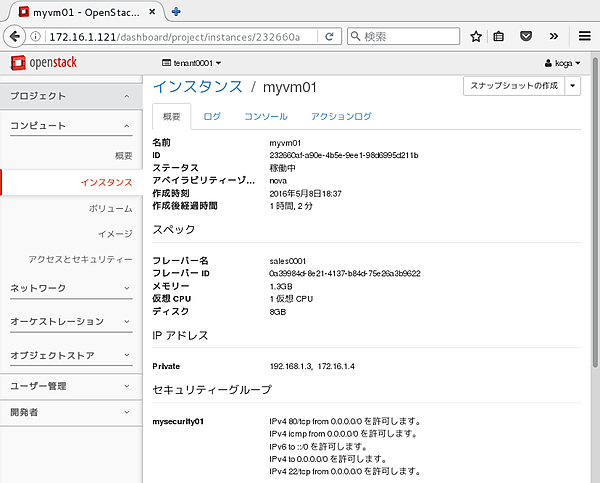Open the koga user menu

click(x=562, y=63)
